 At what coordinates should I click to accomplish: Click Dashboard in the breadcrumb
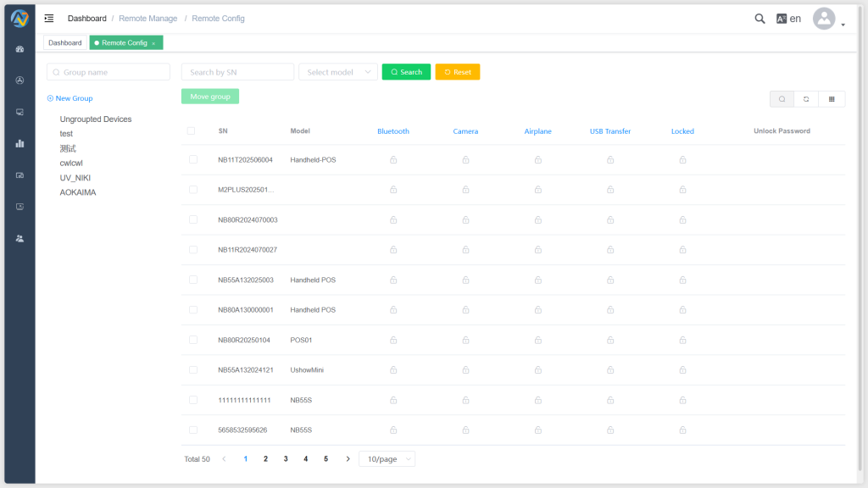(87, 19)
